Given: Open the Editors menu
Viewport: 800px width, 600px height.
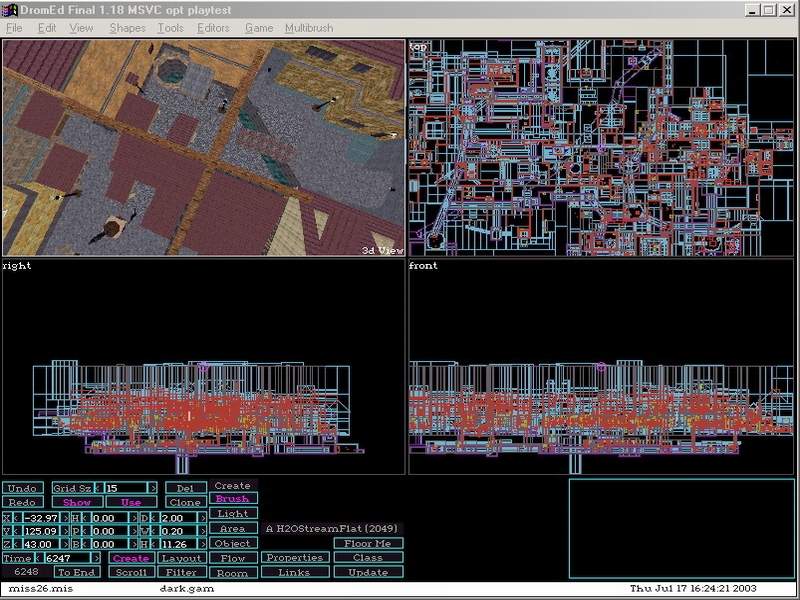Looking at the screenshot, I should point(213,28).
